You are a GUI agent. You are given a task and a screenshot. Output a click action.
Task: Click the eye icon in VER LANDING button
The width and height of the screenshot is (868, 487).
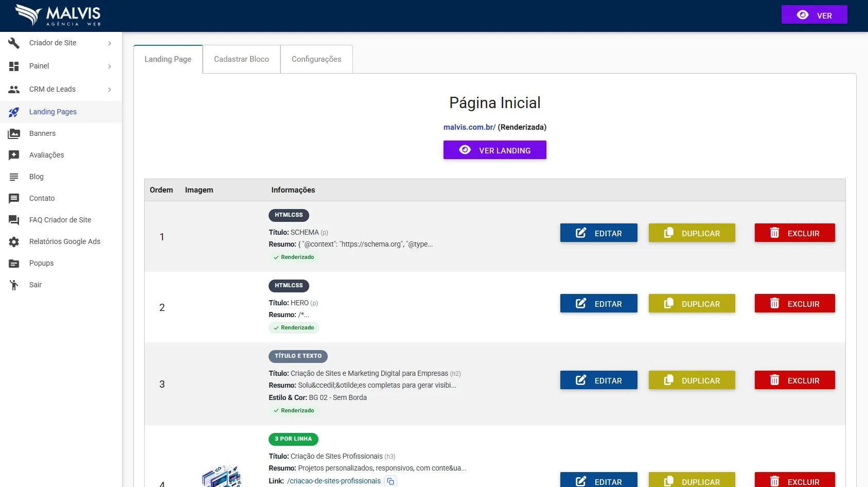(465, 150)
